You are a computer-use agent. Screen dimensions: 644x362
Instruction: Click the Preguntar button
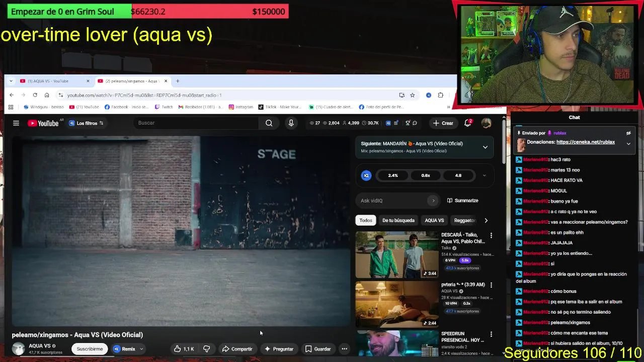click(279, 349)
